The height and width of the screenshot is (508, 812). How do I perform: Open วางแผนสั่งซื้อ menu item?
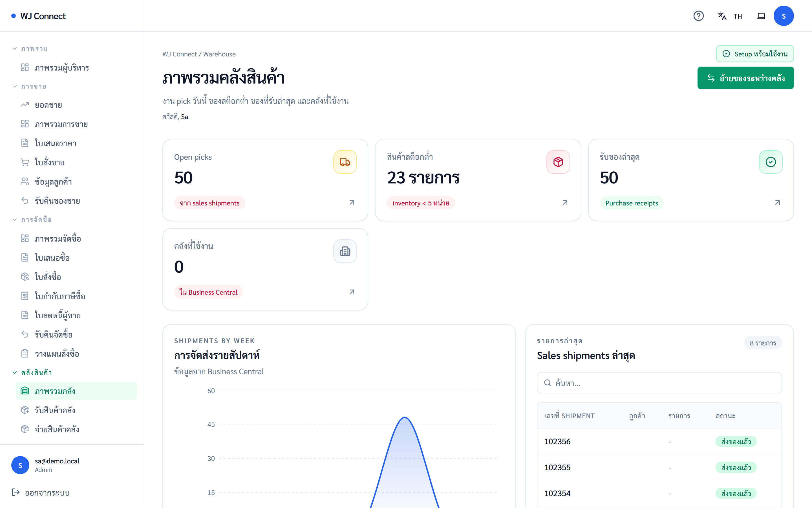tap(76, 353)
